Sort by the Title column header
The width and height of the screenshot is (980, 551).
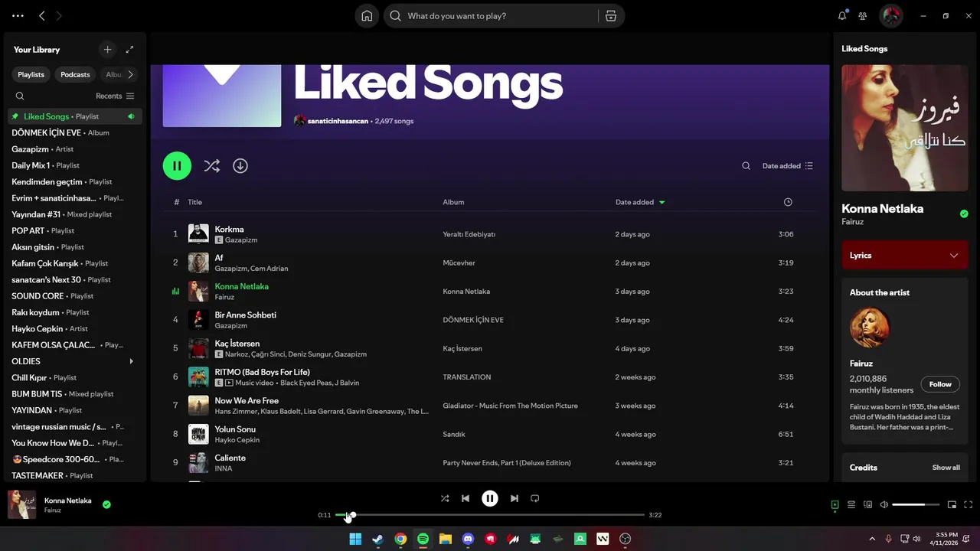click(x=195, y=202)
